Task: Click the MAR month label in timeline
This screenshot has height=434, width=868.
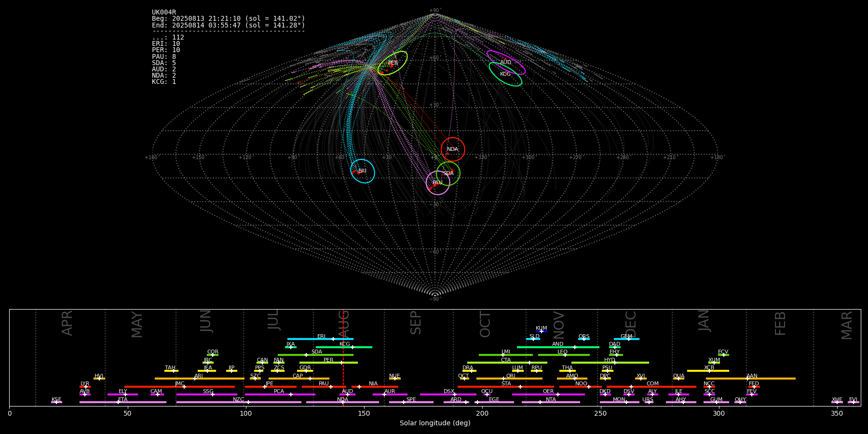Action: pos(847,325)
